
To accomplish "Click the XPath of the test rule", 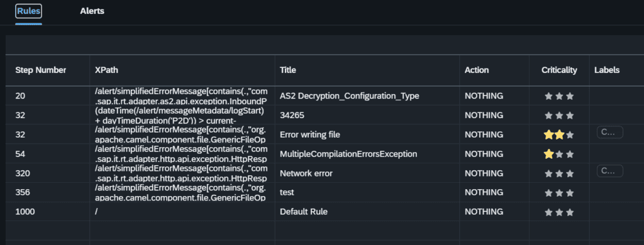I will [180, 192].
